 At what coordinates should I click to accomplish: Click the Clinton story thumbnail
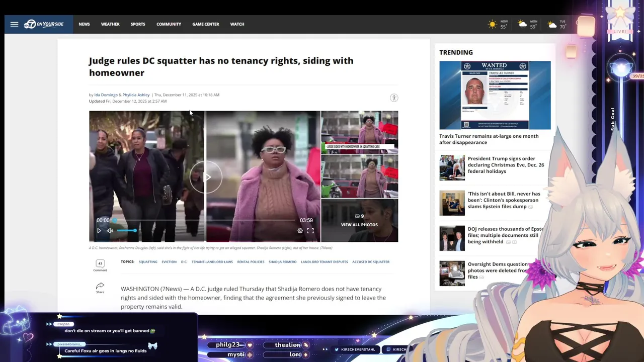[452, 203]
